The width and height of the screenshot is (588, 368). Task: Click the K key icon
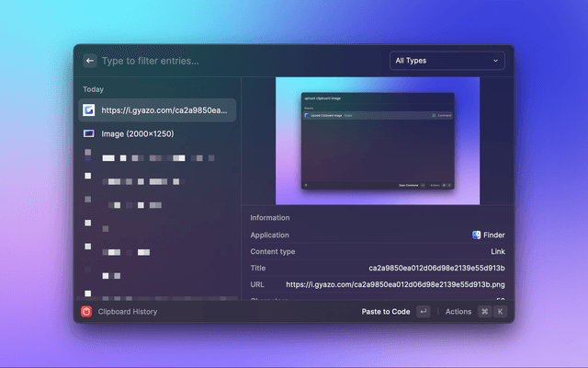pyautogui.click(x=500, y=312)
